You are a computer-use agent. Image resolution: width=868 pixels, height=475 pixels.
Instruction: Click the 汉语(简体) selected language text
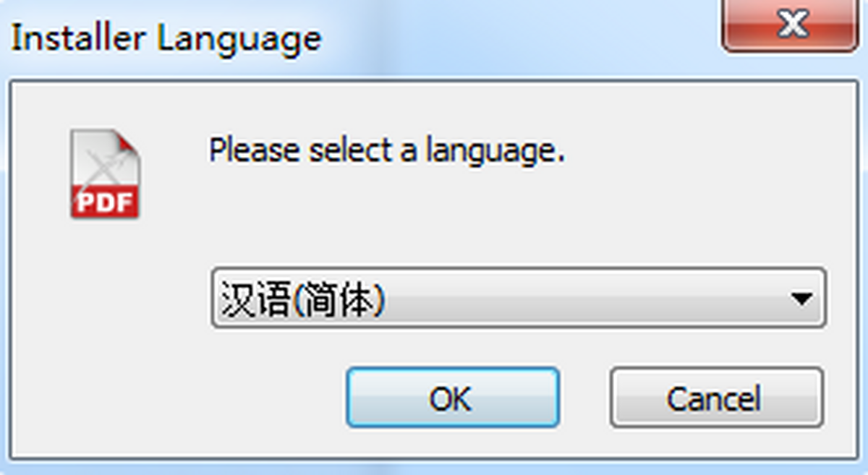(302, 299)
